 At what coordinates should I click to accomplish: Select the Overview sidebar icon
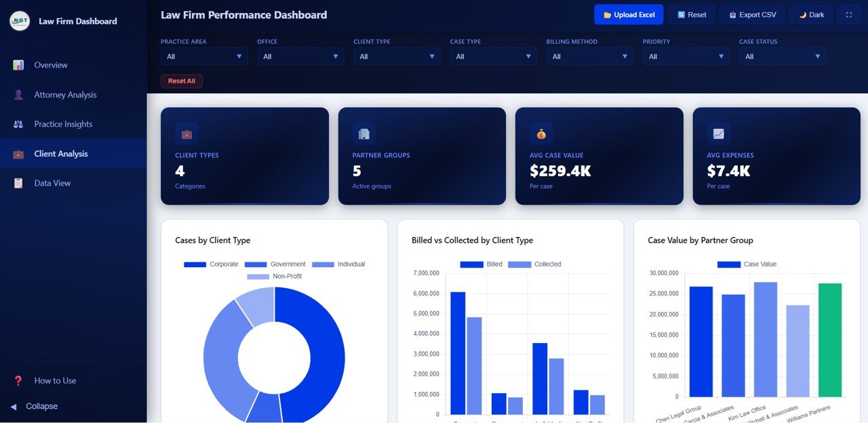(x=18, y=64)
